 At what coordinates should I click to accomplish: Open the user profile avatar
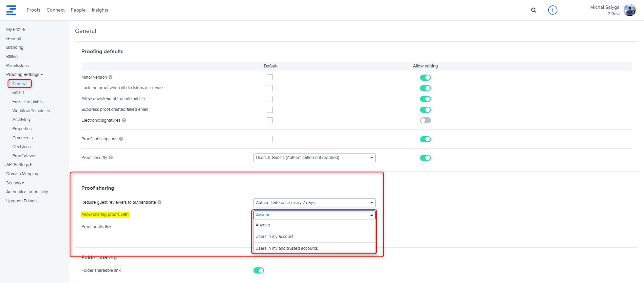629,10
